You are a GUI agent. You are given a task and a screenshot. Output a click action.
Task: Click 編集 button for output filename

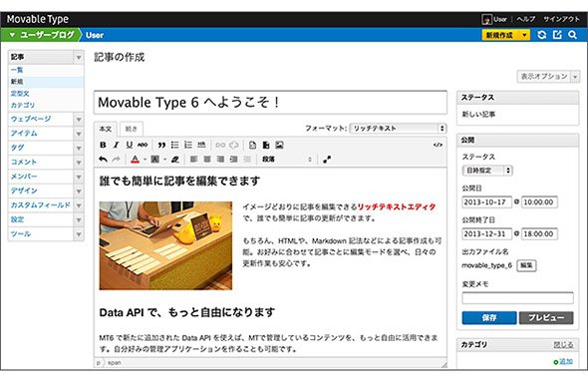pyautogui.click(x=526, y=265)
